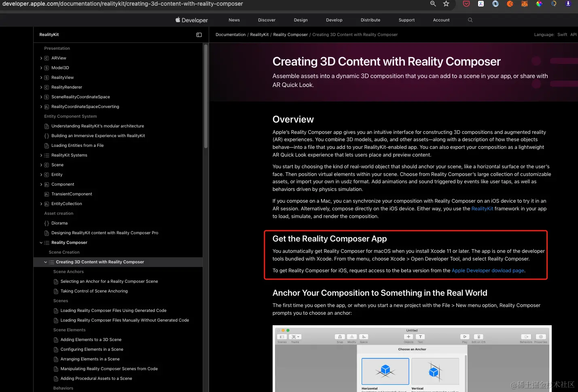Collapse the Reality Composer section
Viewport: 578px width, 392px height.
(41, 243)
